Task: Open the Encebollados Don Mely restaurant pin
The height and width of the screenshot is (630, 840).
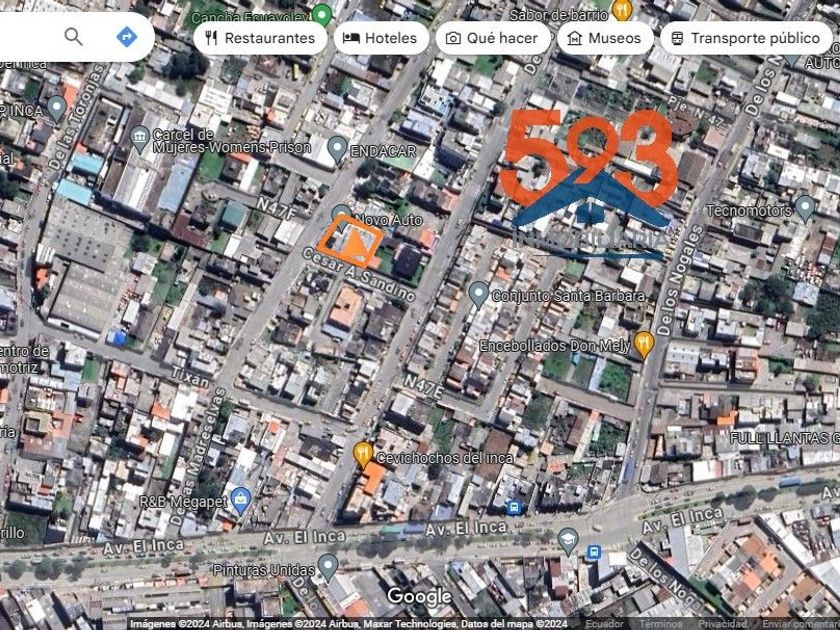Action: pos(643,344)
